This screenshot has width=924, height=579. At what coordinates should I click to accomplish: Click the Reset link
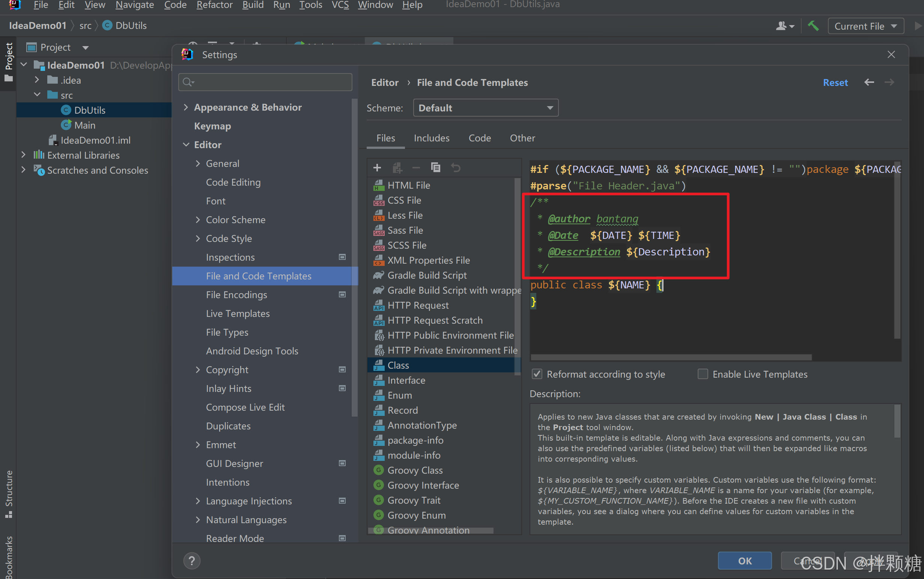tap(835, 82)
